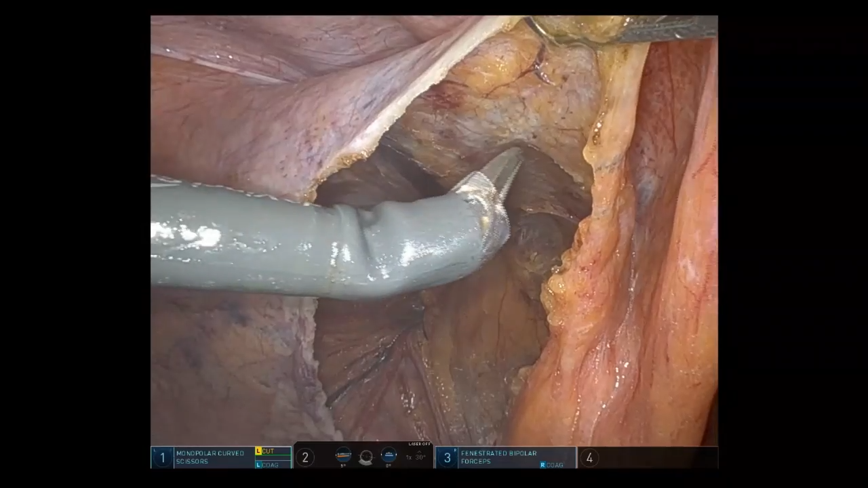Toggle the CUT energy mode
868x488 pixels.
269,451
